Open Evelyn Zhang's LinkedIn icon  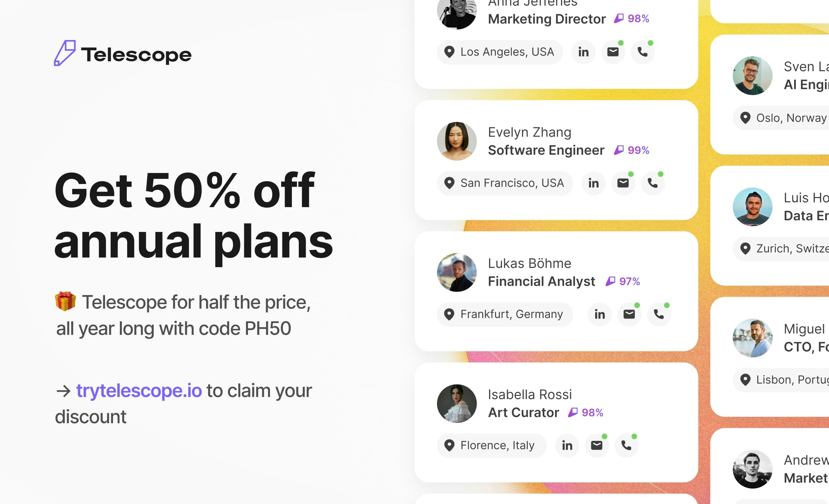pos(593,183)
